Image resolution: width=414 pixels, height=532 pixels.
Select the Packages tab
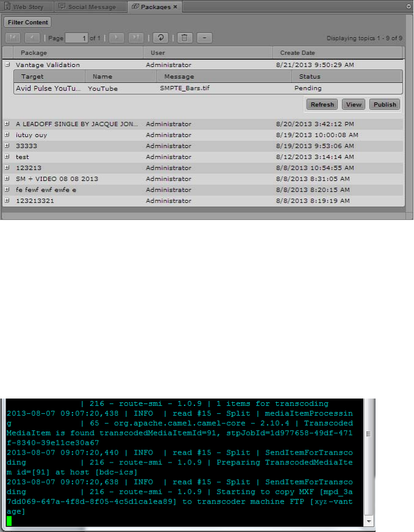(155, 7)
